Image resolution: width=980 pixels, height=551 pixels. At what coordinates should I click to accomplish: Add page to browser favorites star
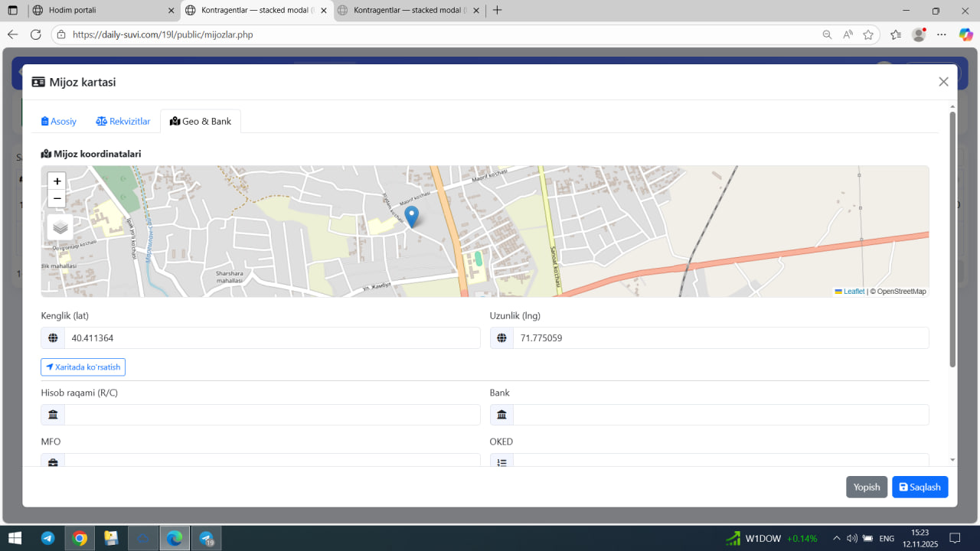(x=868, y=34)
